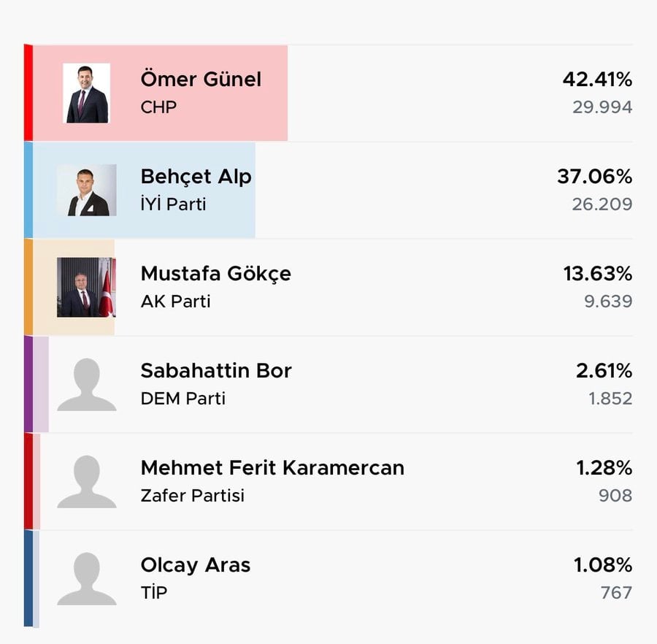
Task: Open Mustafa Gökçe name link
Action: tap(215, 273)
